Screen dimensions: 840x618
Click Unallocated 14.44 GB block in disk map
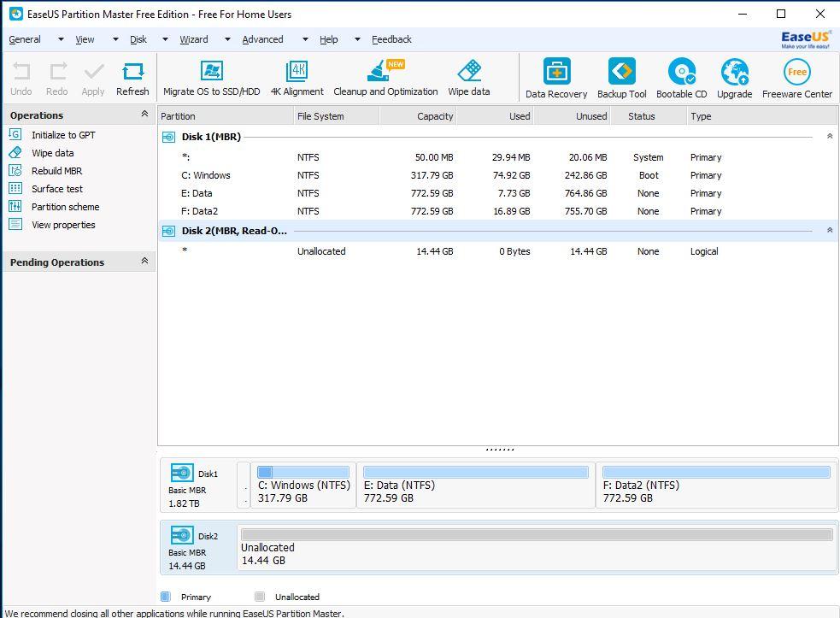point(537,547)
